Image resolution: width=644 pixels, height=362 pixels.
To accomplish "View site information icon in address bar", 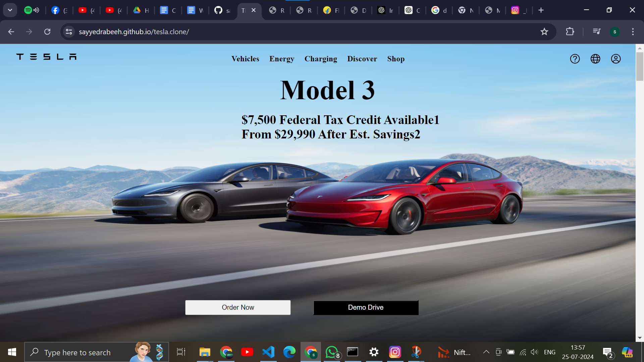I will (69, 32).
